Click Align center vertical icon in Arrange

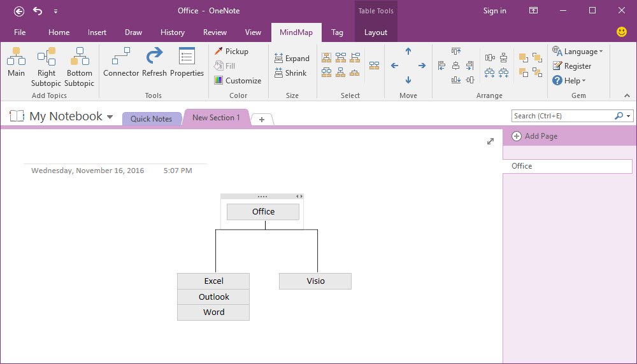pos(456,66)
